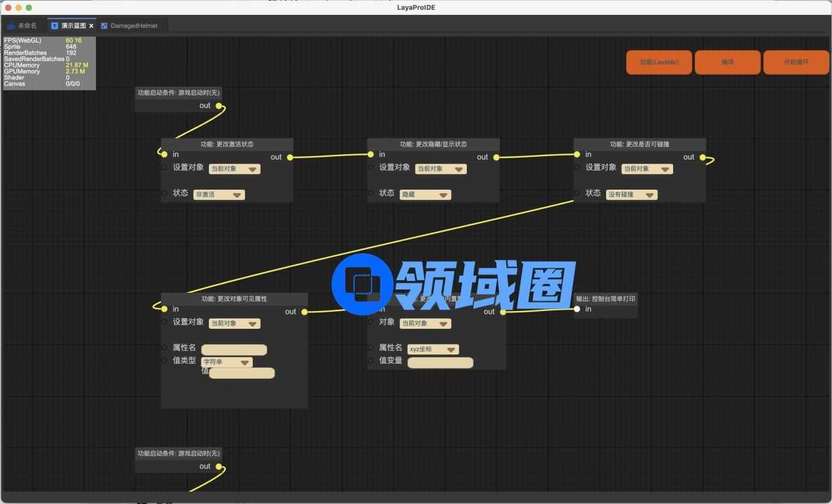Click the orange 加载(LayaMe) button
Viewport: 832px width, 504px height.
coord(659,62)
